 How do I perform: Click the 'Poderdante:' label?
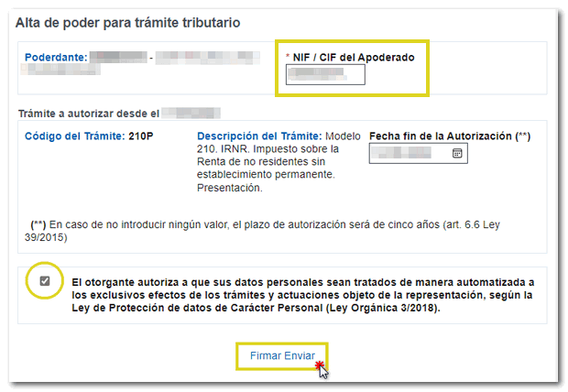57,58
